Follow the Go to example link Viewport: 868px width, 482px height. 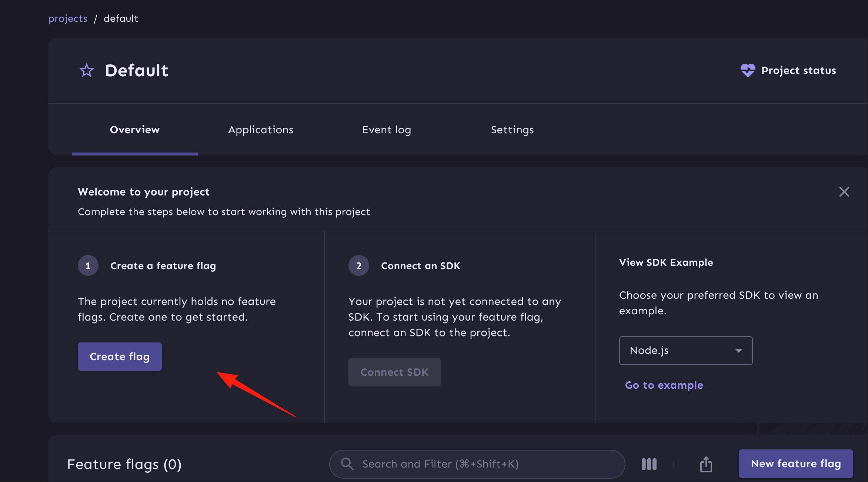(x=664, y=385)
